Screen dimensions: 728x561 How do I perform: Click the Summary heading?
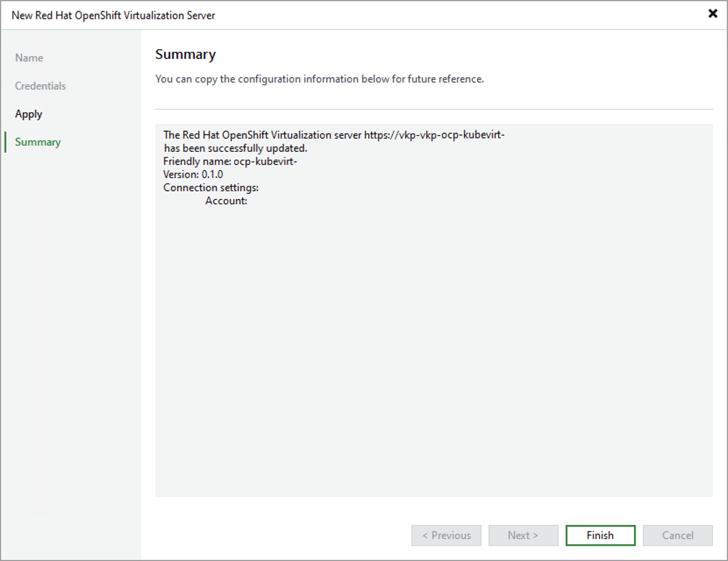click(x=186, y=54)
